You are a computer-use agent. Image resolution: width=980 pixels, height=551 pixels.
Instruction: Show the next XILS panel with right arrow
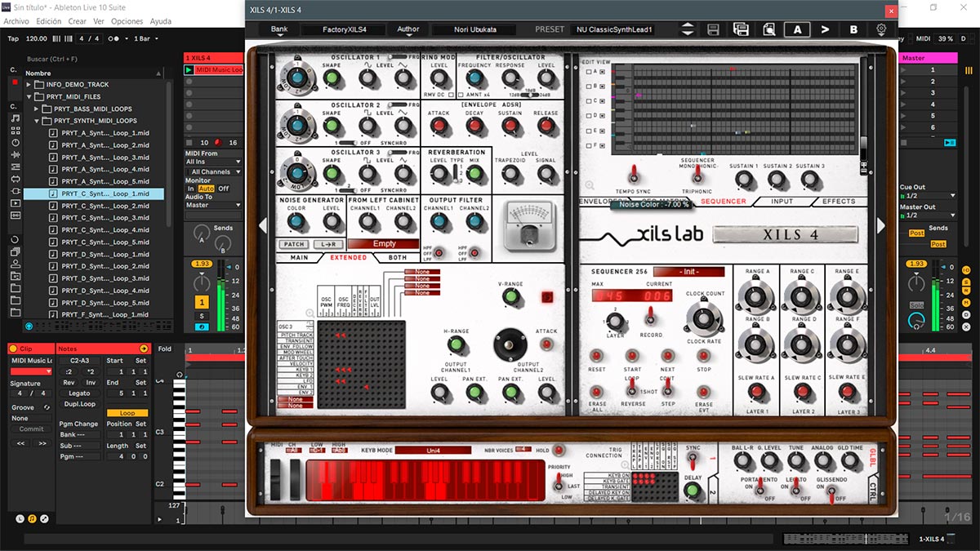[x=880, y=225]
